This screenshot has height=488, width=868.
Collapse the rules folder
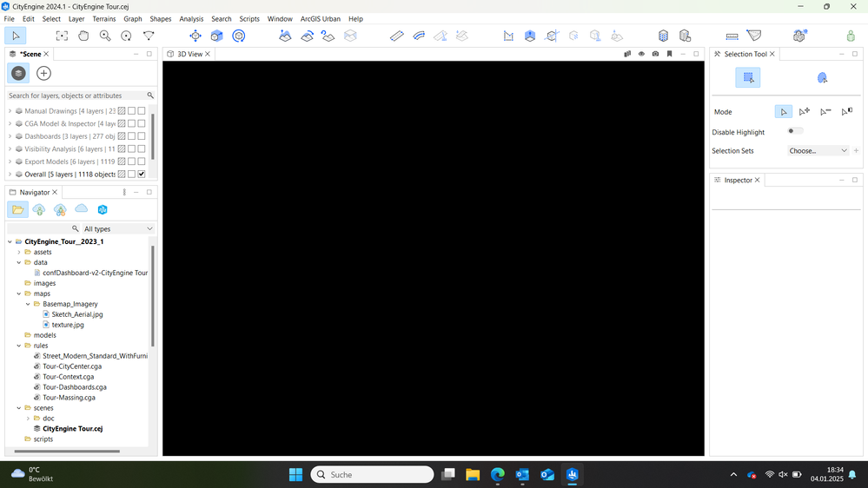19,346
